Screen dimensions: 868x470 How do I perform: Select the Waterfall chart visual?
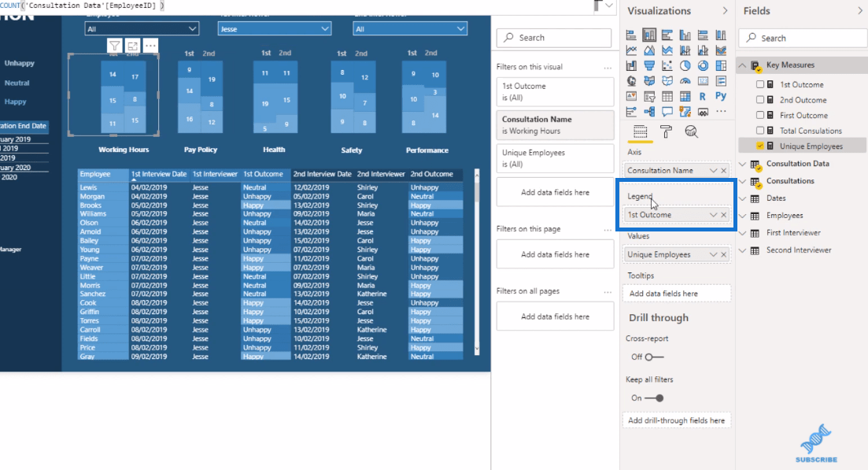[631, 66]
